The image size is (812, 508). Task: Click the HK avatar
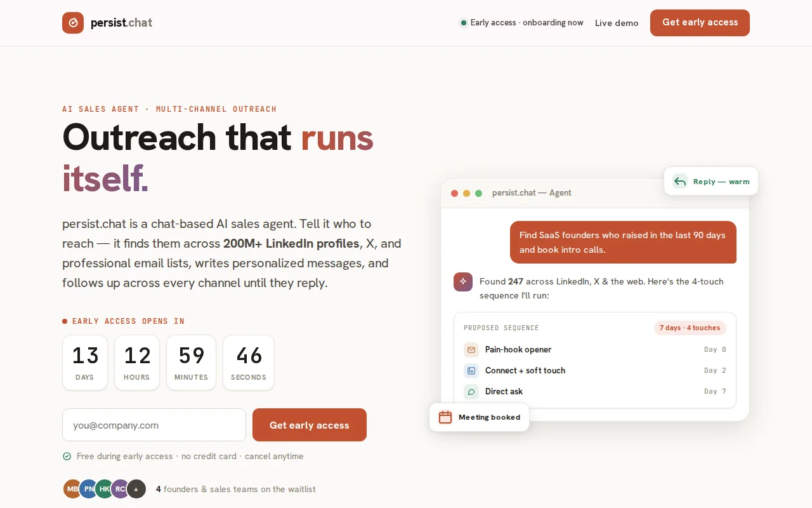pyautogui.click(x=105, y=489)
